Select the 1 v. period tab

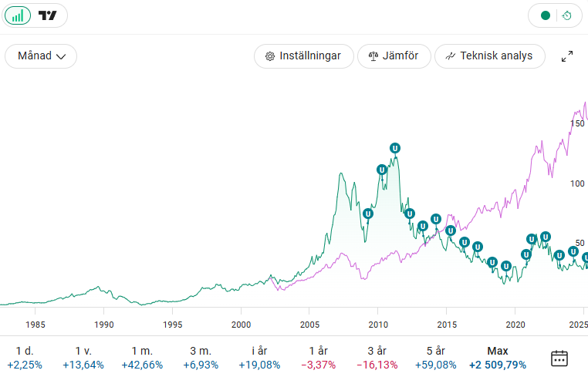83,358
